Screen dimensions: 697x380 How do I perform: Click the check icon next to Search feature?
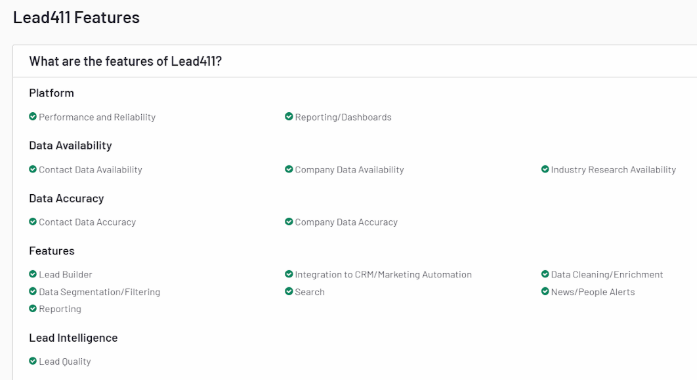coord(289,291)
